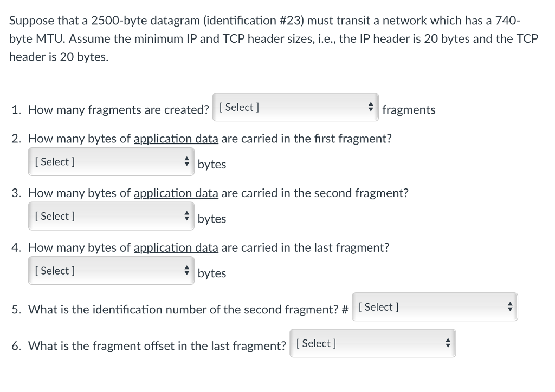Click the application data link in question 3
Image resolution: width=555 pixels, height=392 pixels.
tap(176, 193)
